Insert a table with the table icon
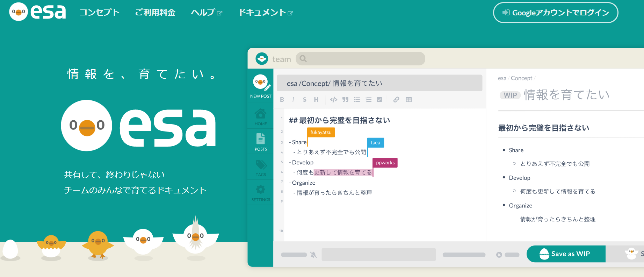644x277 pixels. click(x=408, y=100)
